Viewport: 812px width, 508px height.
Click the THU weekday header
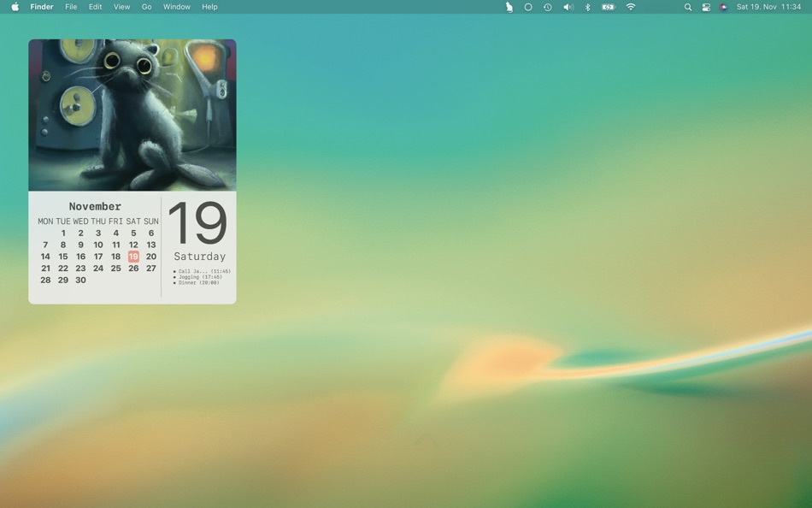(x=98, y=222)
